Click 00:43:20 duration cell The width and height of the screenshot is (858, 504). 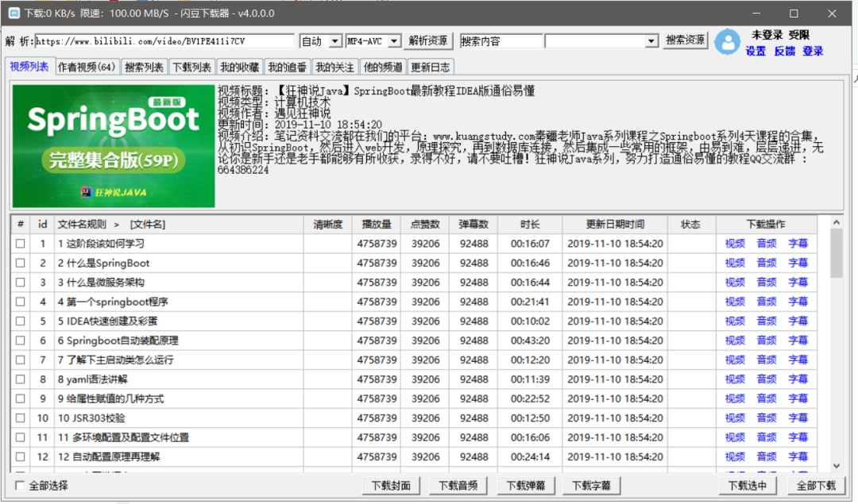[530, 340]
